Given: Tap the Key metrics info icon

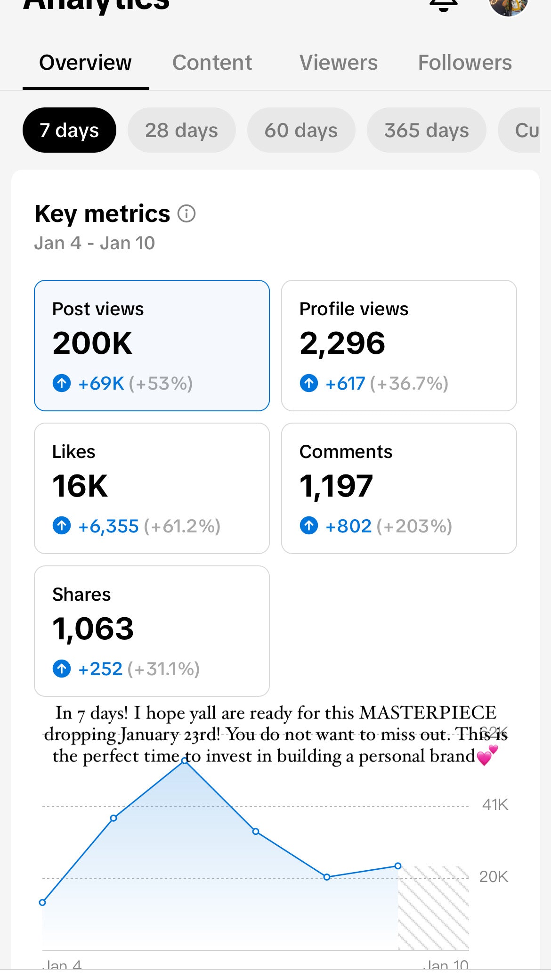Looking at the screenshot, I should pos(186,214).
